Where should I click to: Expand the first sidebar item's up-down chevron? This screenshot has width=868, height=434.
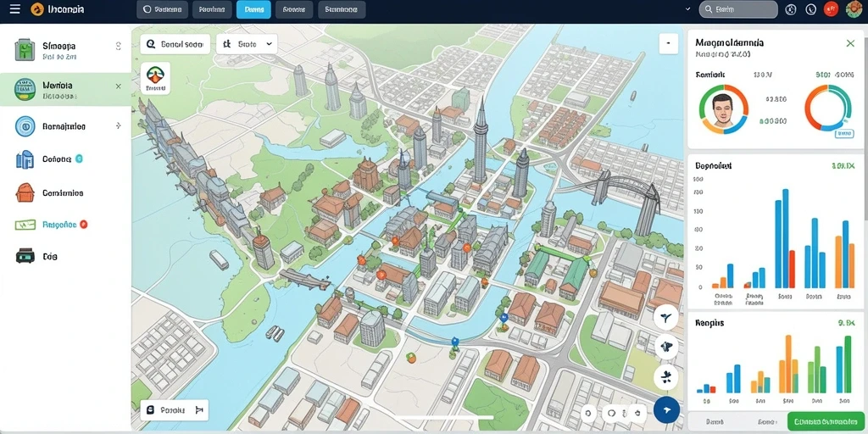pyautogui.click(x=118, y=47)
